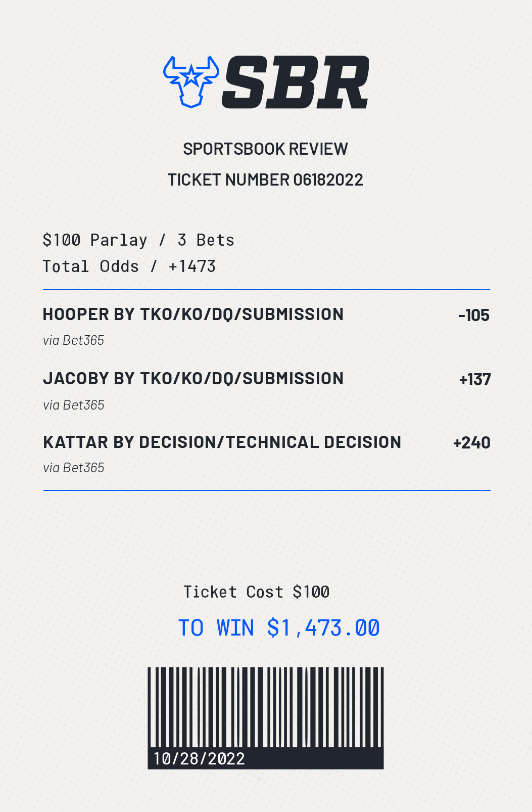This screenshot has width=532, height=812.
Task: Click the 10/28/2022 date on barcode
Action: pos(199,758)
